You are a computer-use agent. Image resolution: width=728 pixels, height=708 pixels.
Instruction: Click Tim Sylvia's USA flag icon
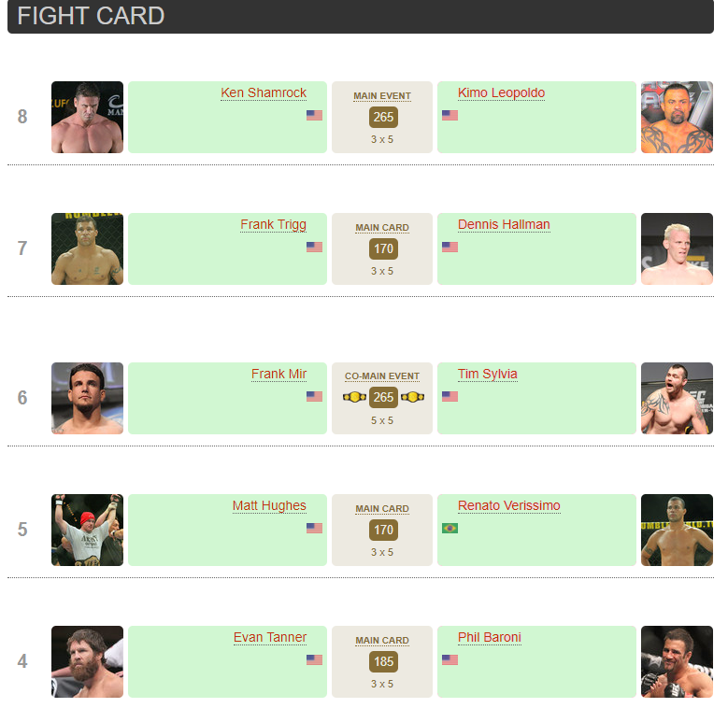pyautogui.click(x=450, y=397)
